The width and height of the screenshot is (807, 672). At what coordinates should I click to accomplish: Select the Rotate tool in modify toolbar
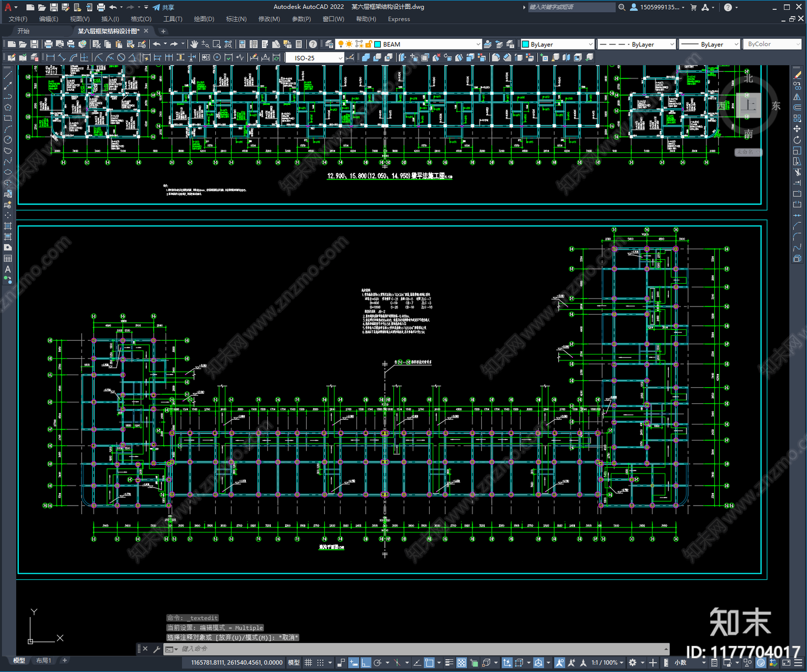point(797,140)
